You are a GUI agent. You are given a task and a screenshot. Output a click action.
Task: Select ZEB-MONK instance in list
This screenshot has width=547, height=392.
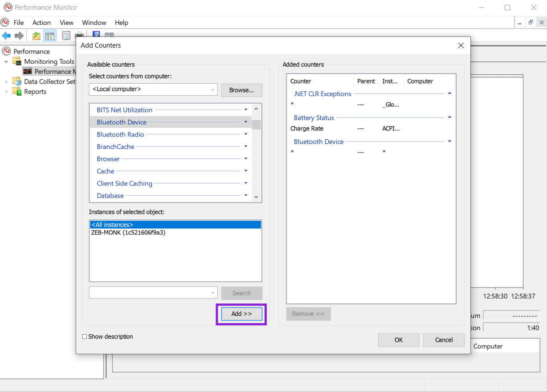point(128,232)
